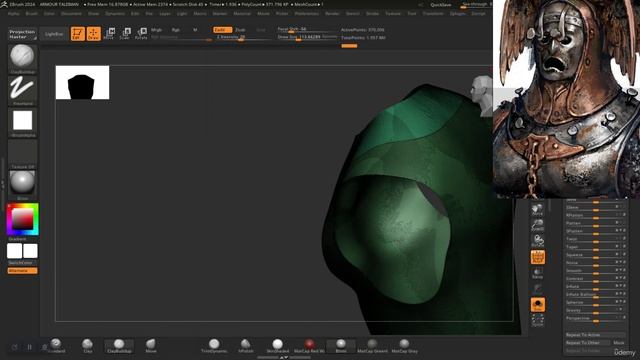Adjust the Draw Size slider
The image size is (640, 360).
coord(307,37)
